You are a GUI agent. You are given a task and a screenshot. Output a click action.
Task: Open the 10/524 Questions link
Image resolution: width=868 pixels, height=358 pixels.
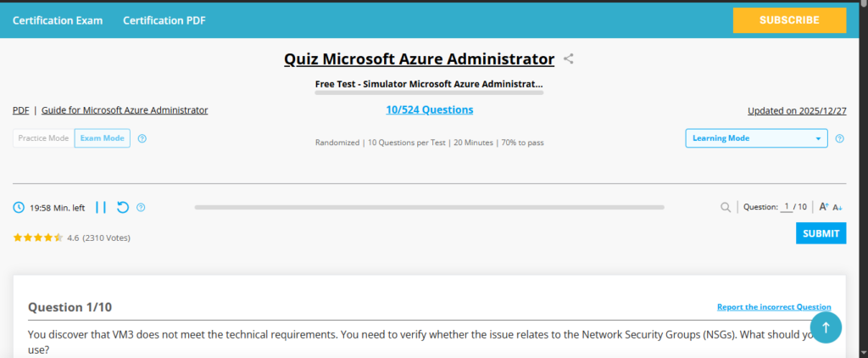[429, 110]
